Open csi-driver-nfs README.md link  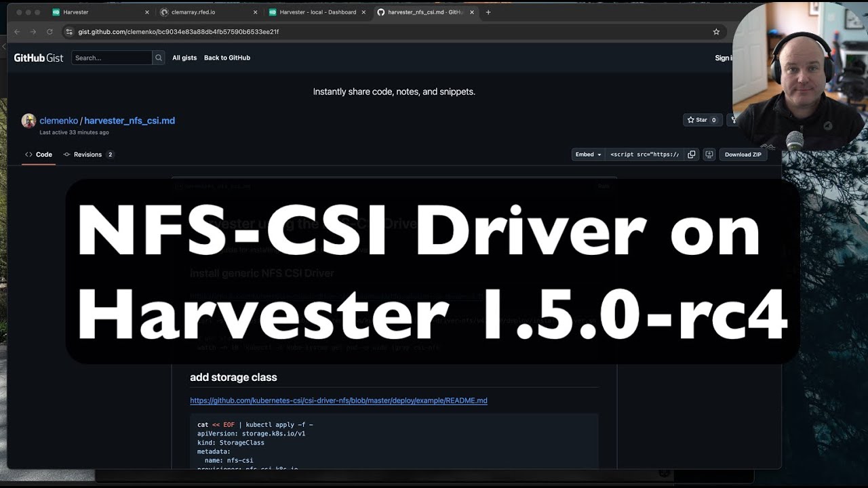click(338, 401)
